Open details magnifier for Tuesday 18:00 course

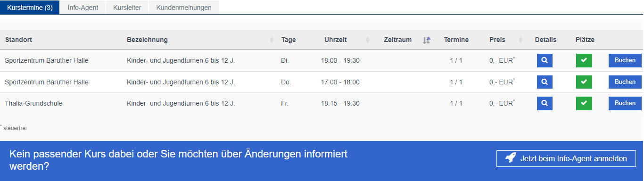(545, 60)
